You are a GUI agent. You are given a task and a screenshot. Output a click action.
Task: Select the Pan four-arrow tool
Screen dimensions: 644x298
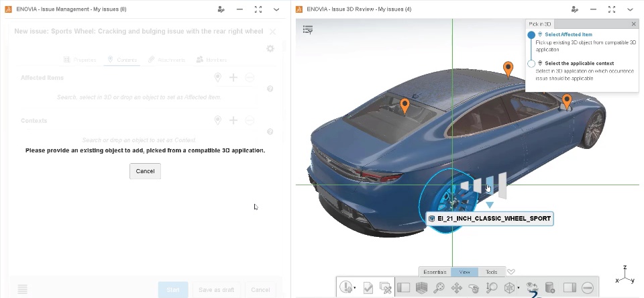point(456,287)
